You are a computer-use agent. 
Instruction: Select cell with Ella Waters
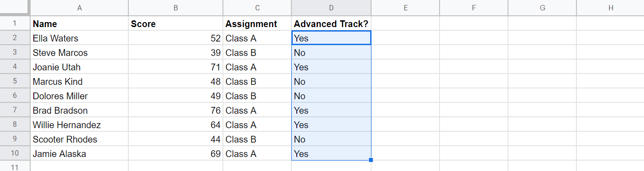tap(79, 38)
